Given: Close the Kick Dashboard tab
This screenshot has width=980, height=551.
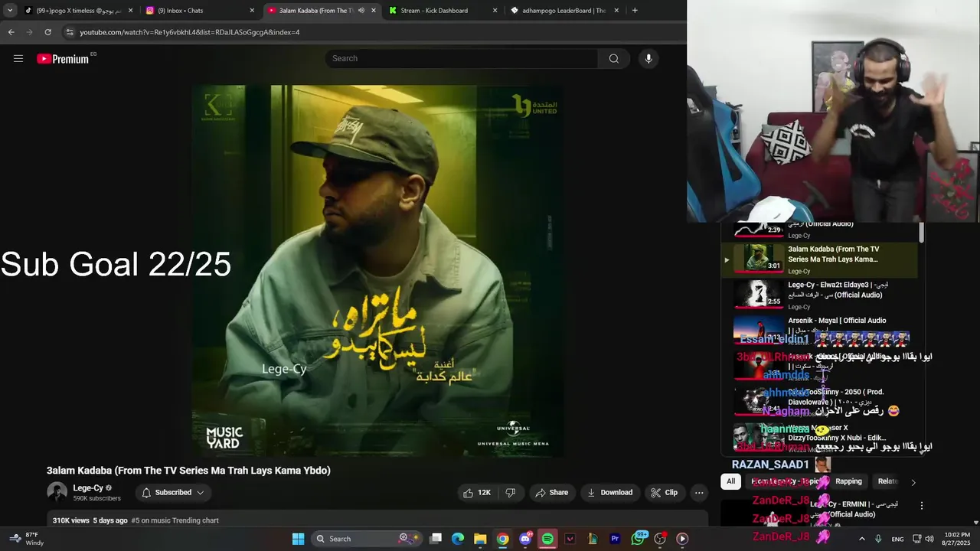Looking at the screenshot, I should pos(495,11).
